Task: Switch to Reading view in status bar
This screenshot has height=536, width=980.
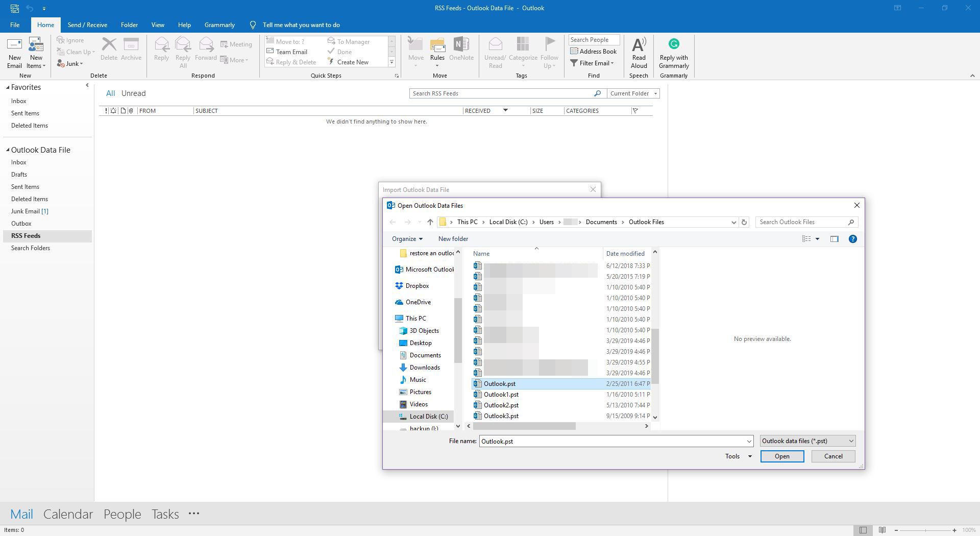Action: pyautogui.click(x=882, y=530)
